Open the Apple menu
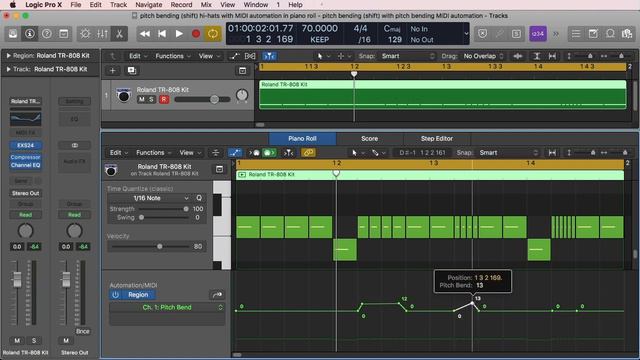The height and width of the screenshot is (360, 640). pyautogui.click(x=13, y=5)
